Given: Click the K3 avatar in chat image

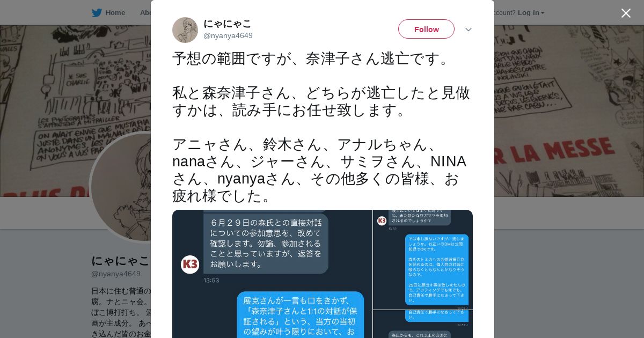Looking at the screenshot, I should pyautogui.click(x=190, y=264).
